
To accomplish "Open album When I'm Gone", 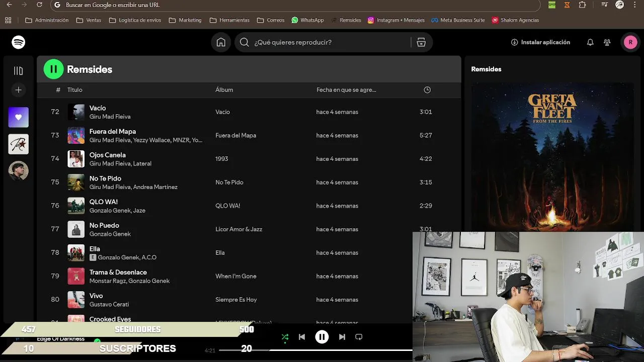I will pyautogui.click(x=236, y=276).
